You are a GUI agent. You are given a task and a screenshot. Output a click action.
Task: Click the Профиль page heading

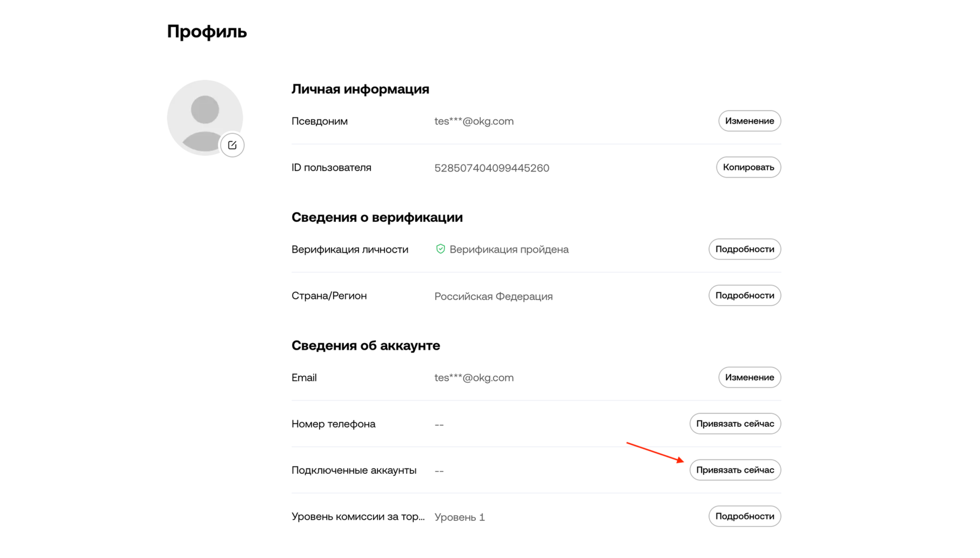point(207,31)
